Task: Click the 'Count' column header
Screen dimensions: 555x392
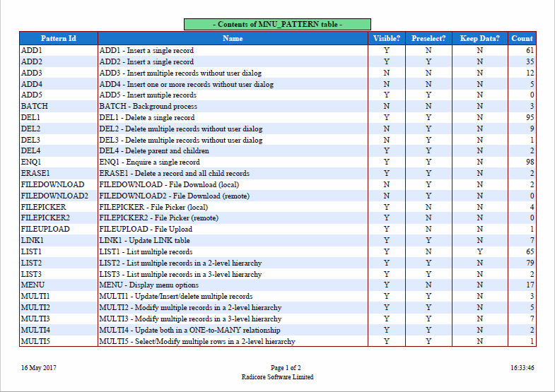Action: (x=522, y=39)
